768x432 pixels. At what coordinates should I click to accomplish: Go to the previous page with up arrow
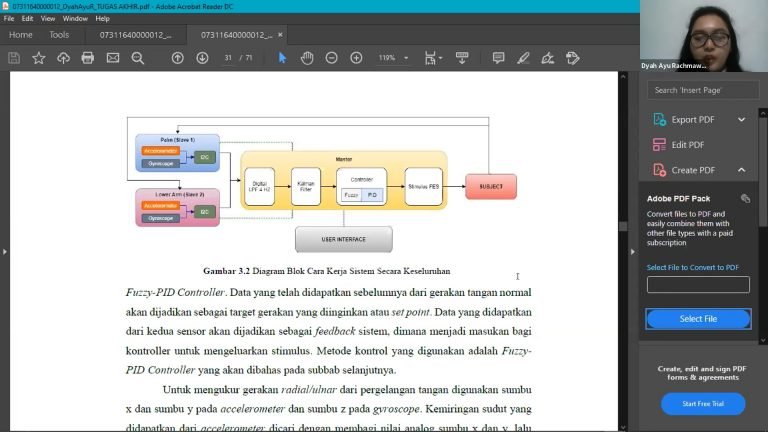[178, 58]
